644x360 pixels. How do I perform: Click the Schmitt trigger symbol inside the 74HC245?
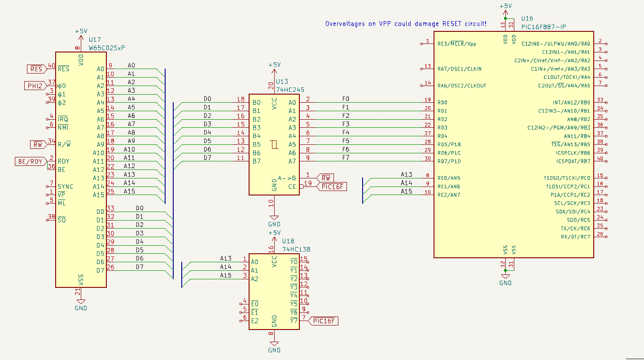tap(274, 144)
